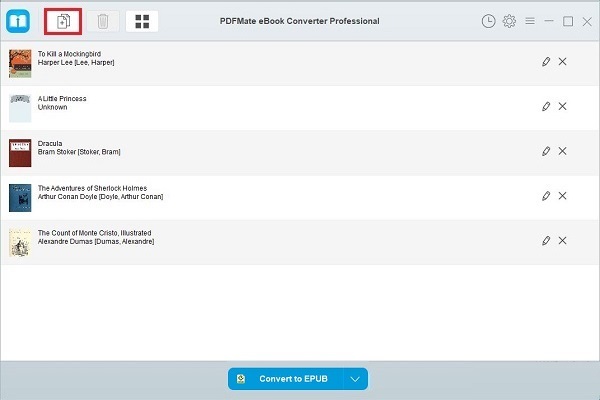
Task: Select Count of Monte Cristo cover thumbnail
Action: [20, 243]
